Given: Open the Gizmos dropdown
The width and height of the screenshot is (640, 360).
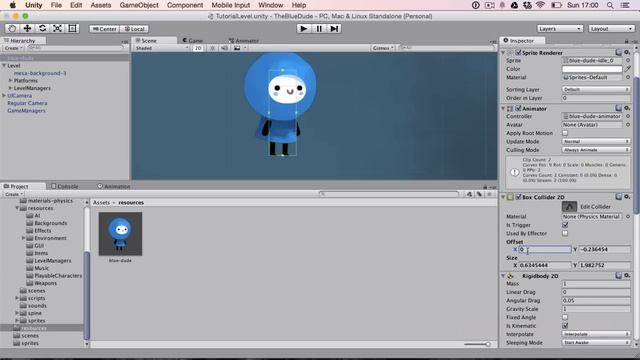Looking at the screenshot, I should coord(383,48).
